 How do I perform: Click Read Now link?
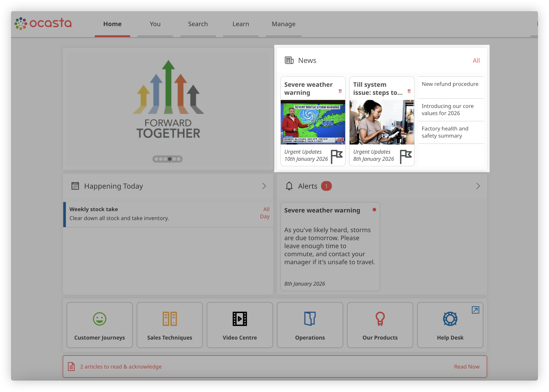(466, 367)
